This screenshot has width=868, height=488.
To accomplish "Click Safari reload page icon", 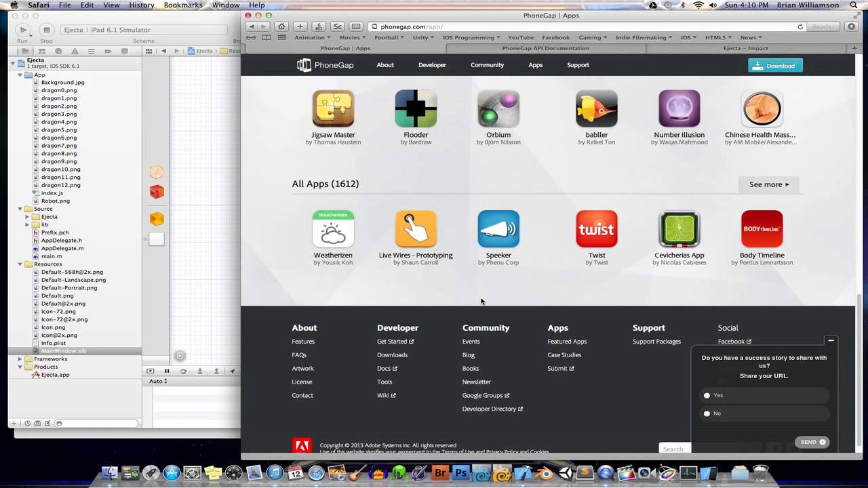I will (800, 27).
